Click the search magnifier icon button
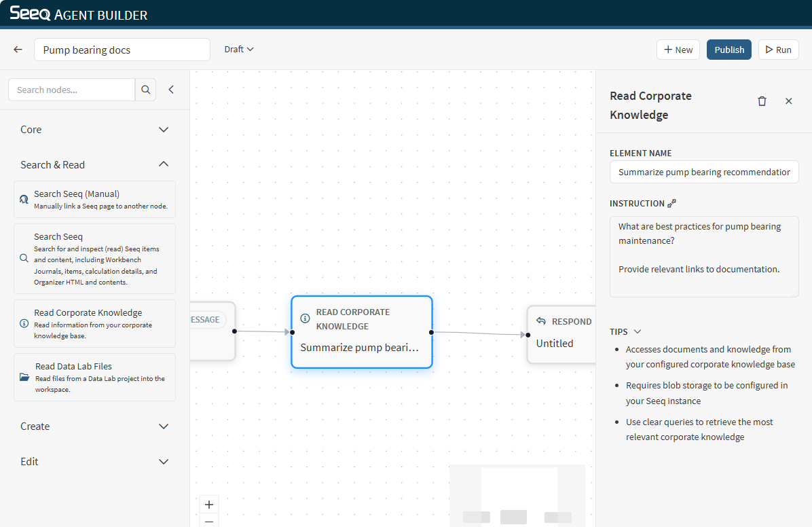 (145, 90)
